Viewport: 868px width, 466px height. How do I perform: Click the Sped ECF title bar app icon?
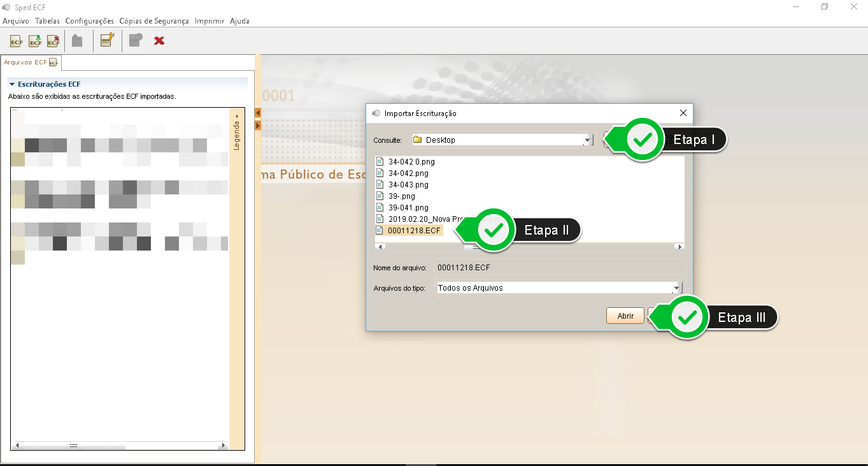pyautogui.click(x=6, y=6)
